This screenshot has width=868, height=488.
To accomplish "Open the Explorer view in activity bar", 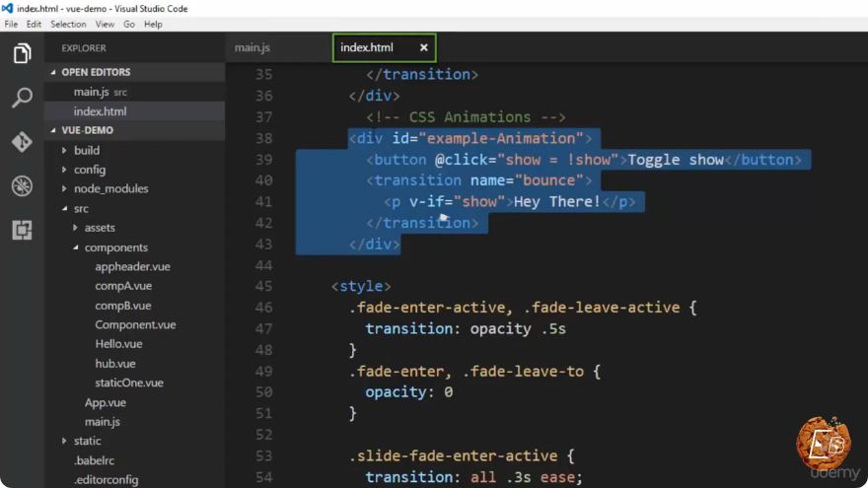I will (22, 53).
